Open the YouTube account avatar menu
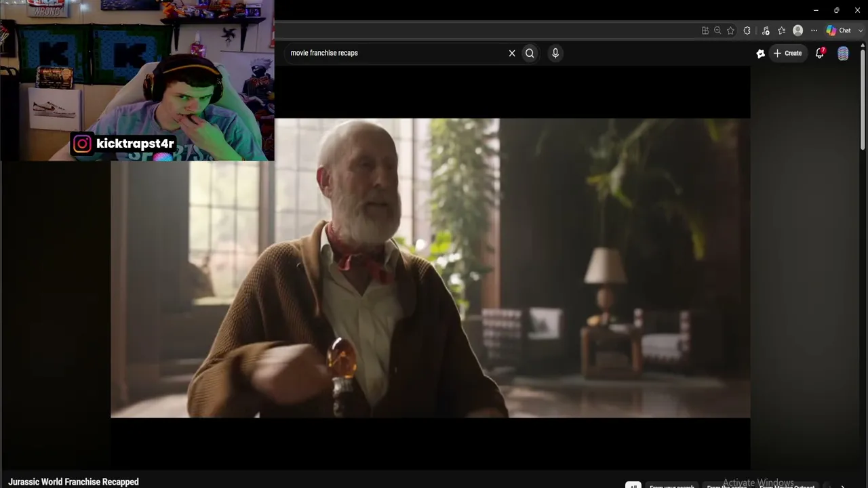The width and height of the screenshot is (868, 488). pos(843,54)
